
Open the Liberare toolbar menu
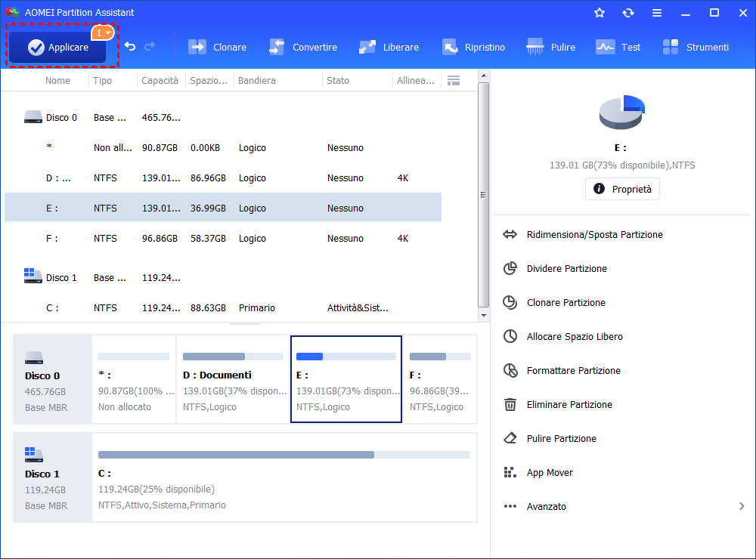(389, 48)
